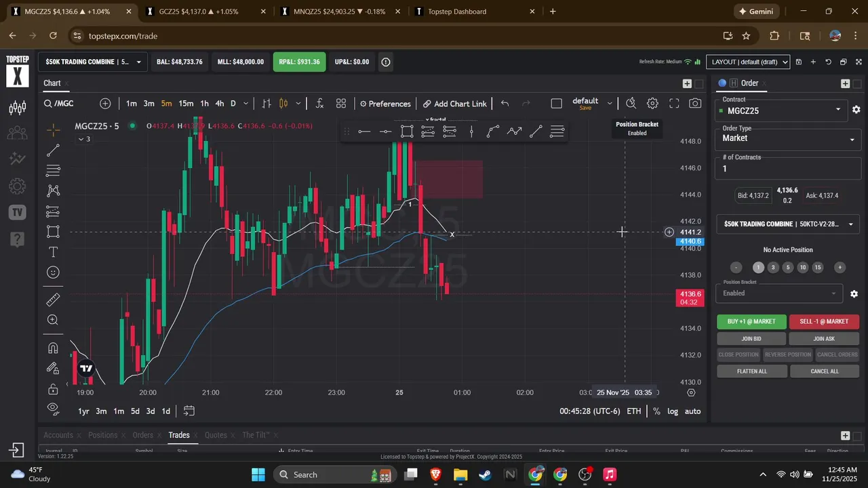This screenshot has width=868, height=488.
Task: Click the FLATTEN ALL button
Action: (751, 371)
